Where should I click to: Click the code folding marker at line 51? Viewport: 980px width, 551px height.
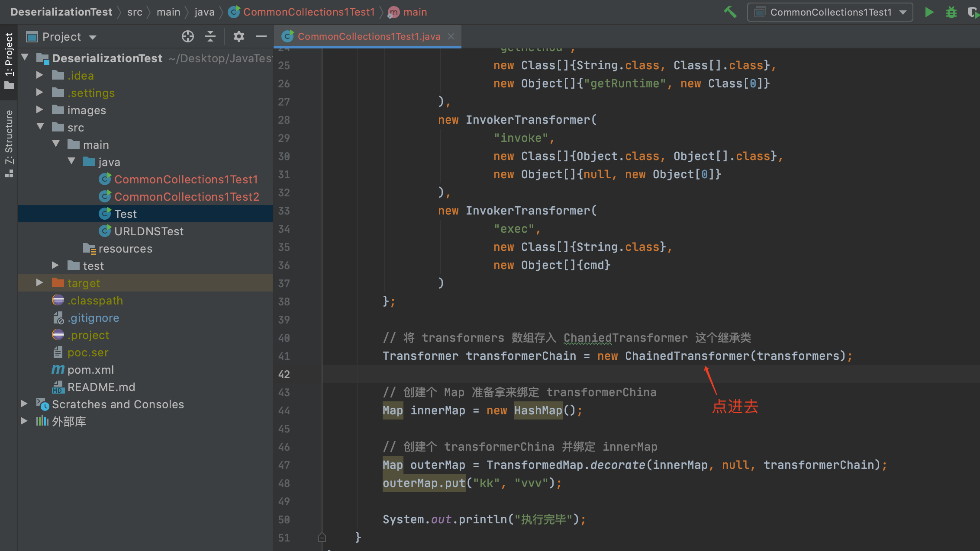pos(322,538)
